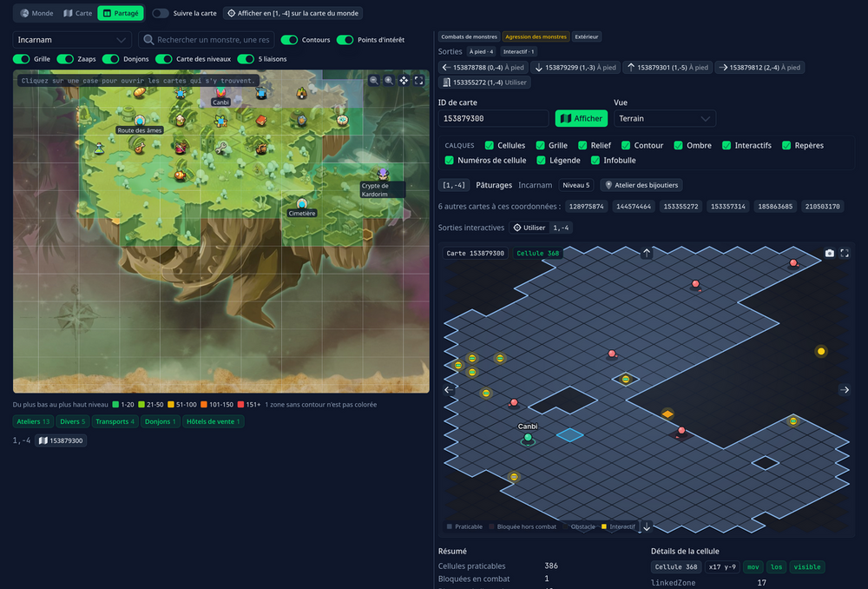The image size is (868, 589).
Task: Switch to the Monde view tab
Action: [37, 13]
